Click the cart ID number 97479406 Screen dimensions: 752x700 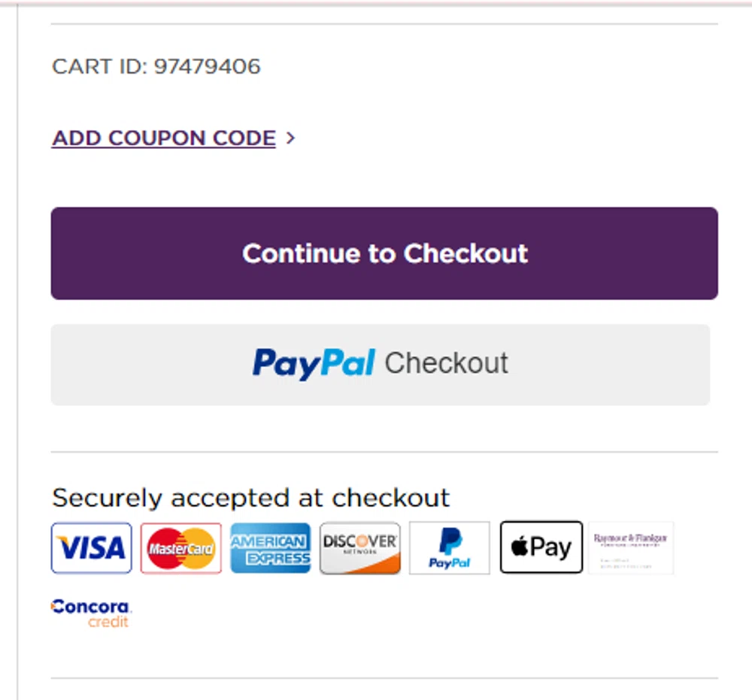(x=208, y=67)
